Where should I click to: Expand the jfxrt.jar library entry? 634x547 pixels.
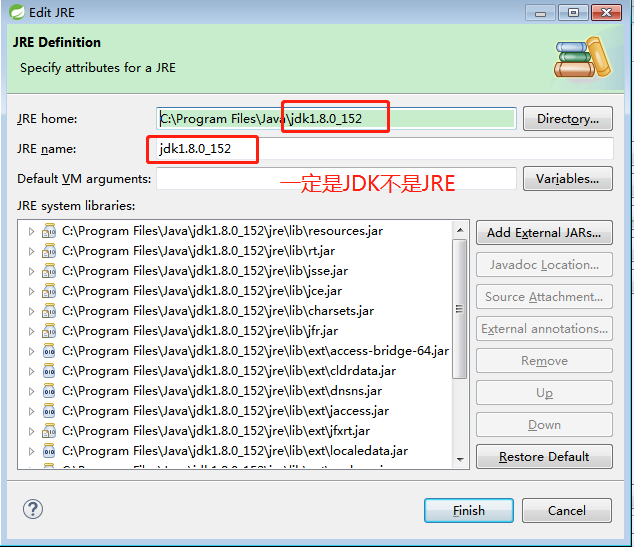(31, 431)
